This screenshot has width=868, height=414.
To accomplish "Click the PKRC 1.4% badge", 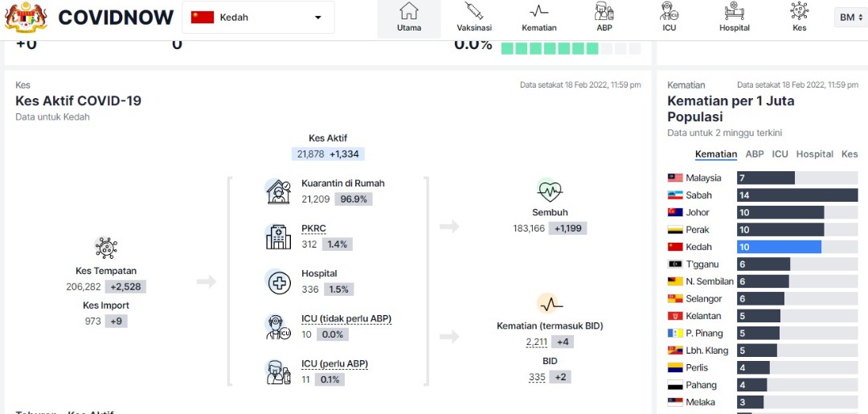I will (x=337, y=244).
